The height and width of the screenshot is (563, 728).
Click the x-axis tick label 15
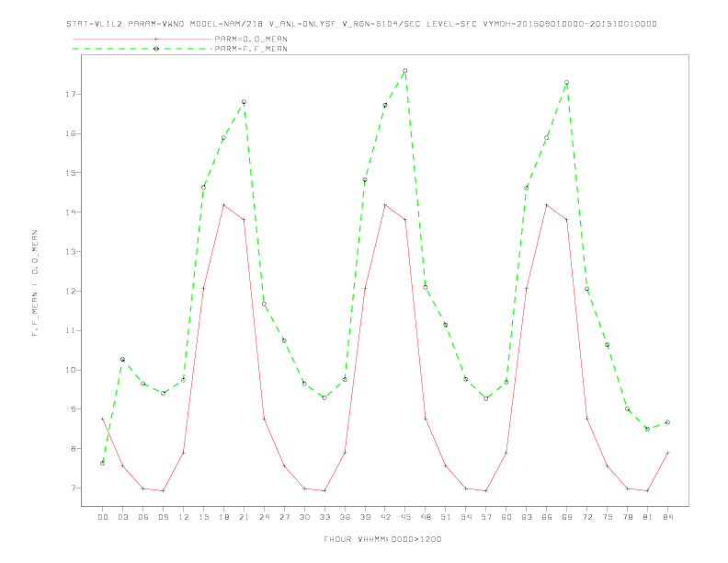coord(203,517)
